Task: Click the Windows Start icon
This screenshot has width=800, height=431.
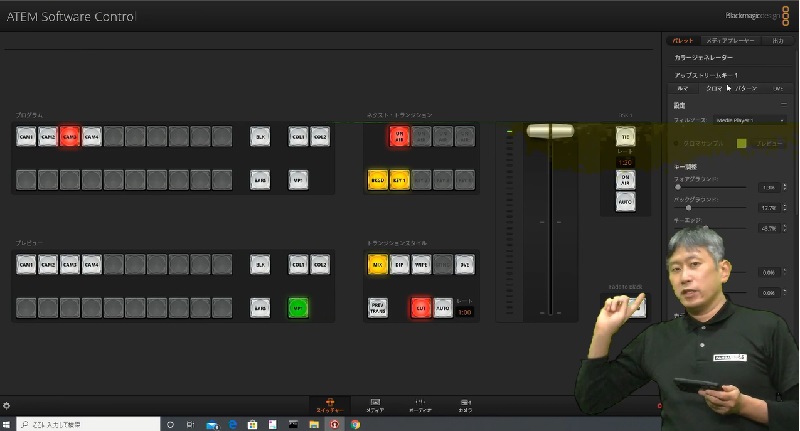Action: point(6,424)
